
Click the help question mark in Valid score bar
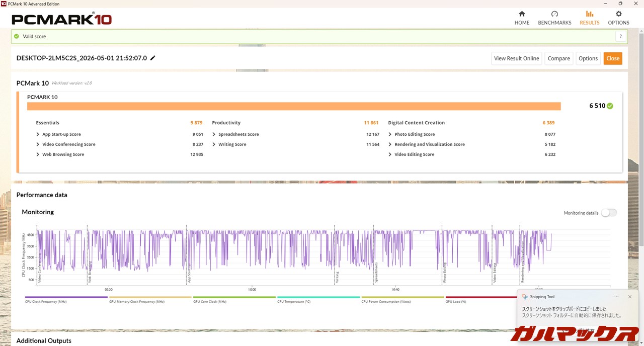coord(621,36)
